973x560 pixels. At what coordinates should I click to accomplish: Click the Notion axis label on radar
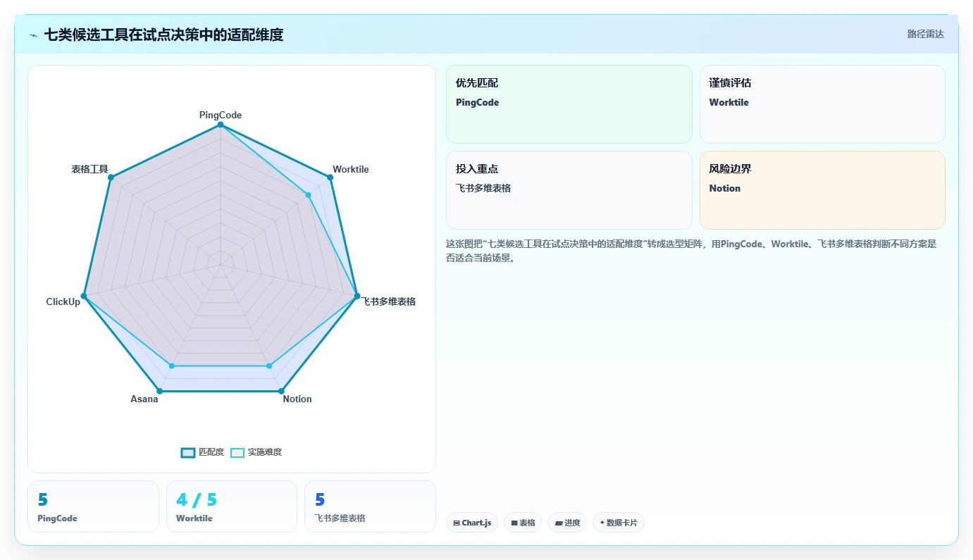(297, 399)
